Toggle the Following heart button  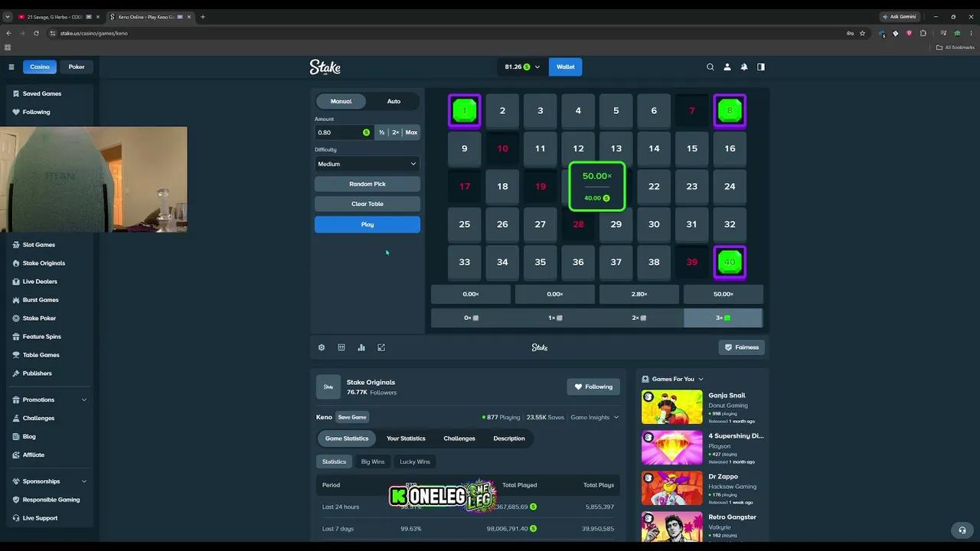(x=593, y=386)
